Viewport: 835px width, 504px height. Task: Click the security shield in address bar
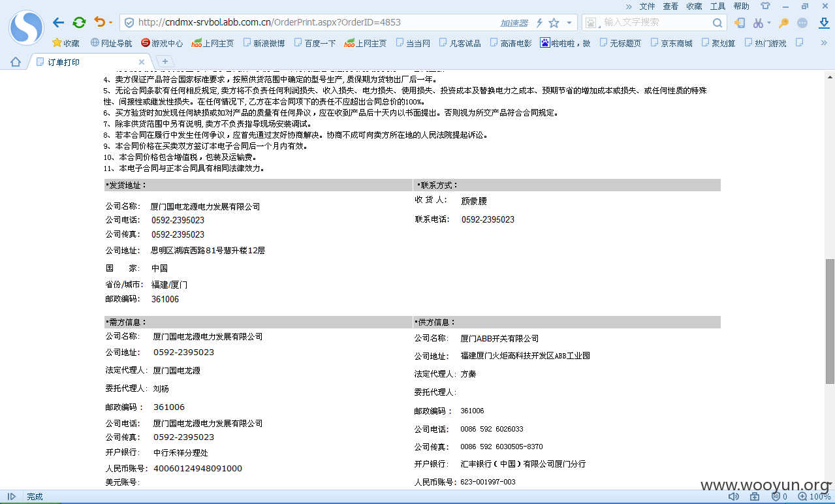(x=129, y=22)
